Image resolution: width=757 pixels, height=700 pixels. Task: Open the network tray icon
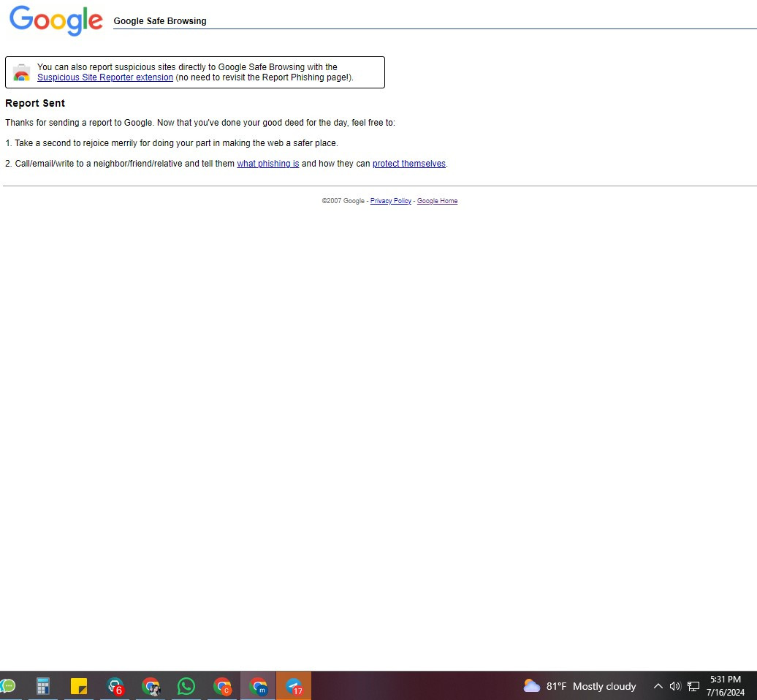693,686
